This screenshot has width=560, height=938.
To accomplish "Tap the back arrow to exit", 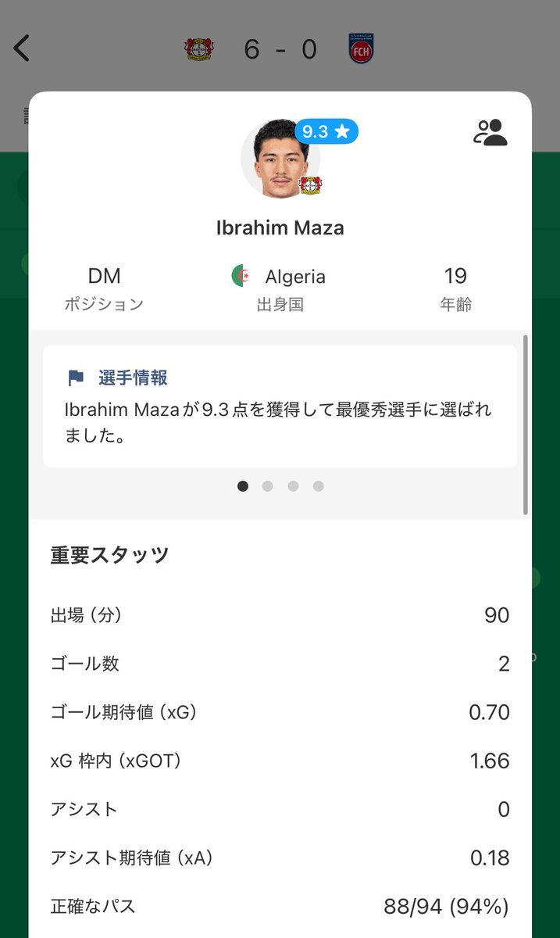I will coord(22,48).
